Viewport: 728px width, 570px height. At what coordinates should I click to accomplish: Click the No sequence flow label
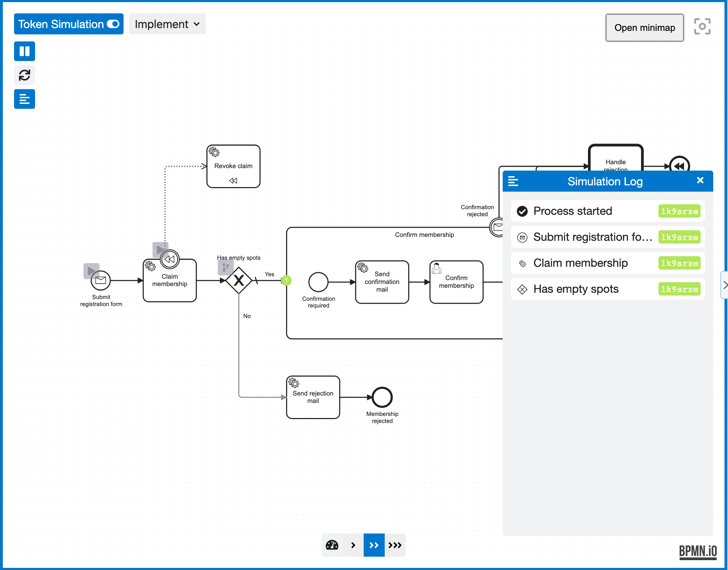(247, 316)
